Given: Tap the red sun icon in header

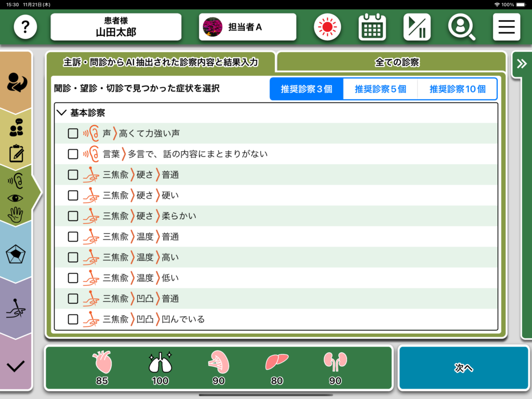Looking at the screenshot, I should [327, 27].
